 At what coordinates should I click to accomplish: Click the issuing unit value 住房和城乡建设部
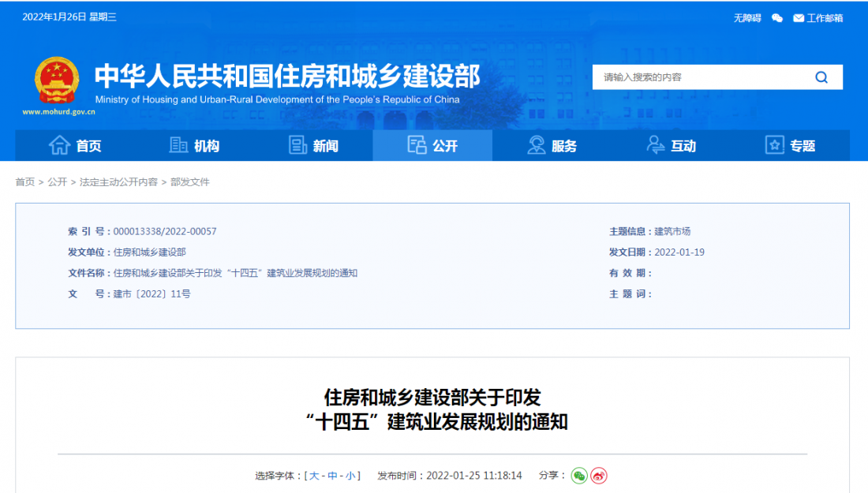coord(149,252)
